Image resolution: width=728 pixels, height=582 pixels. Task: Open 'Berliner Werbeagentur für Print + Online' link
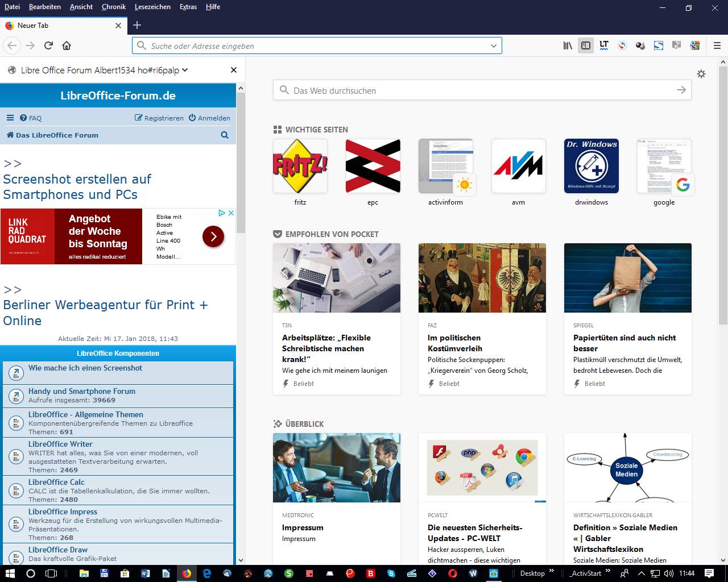[105, 313]
